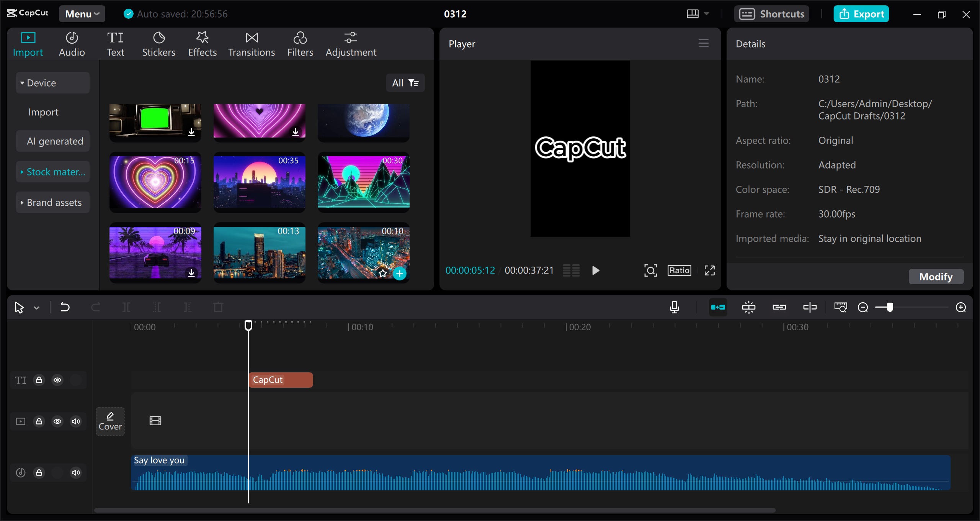Select the CapCut text clip
Screen dimensions: 980x521
click(281, 380)
